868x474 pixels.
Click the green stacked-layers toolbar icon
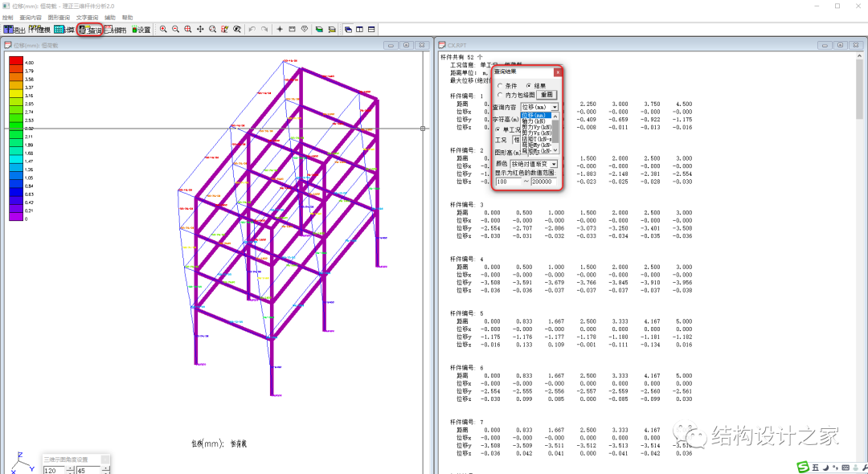point(319,29)
